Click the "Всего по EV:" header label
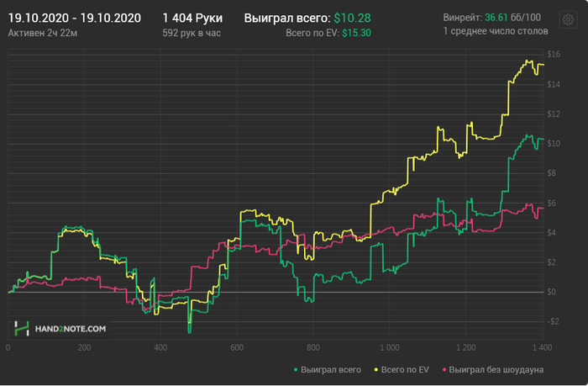The image size is (588, 386). (x=312, y=33)
